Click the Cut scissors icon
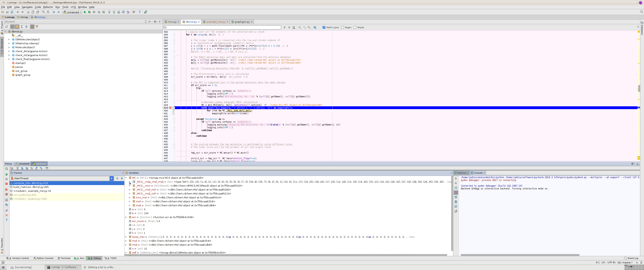Screen dimensions: 644x270 [x=28, y=12]
